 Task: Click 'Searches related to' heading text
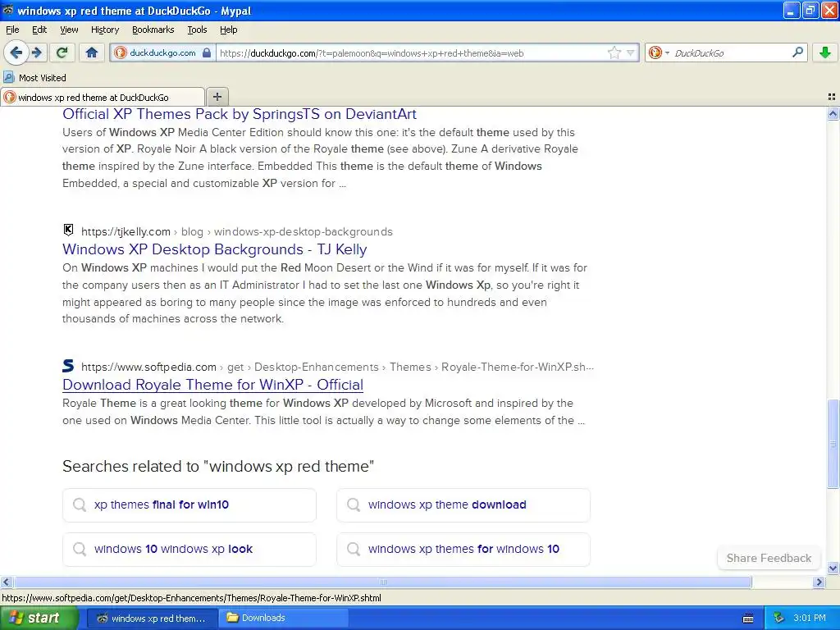pyautogui.click(x=218, y=466)
